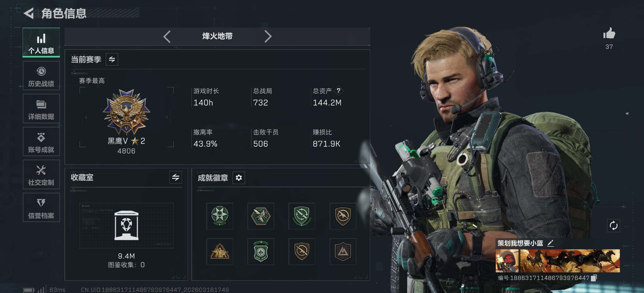Edit nickname 策划我想要小蓝 with pencil icon
The height and width of the screenshot is (293, 644).
550,243
